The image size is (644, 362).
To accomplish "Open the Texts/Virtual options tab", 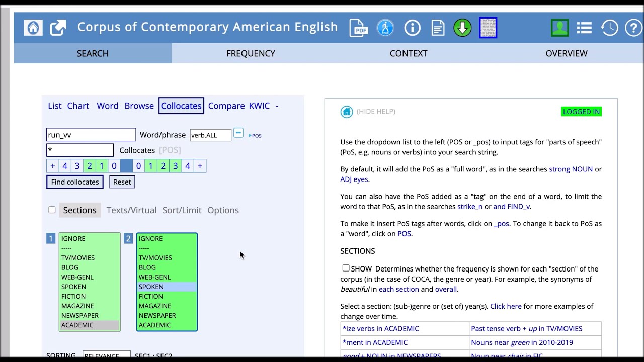I will 131,210.
